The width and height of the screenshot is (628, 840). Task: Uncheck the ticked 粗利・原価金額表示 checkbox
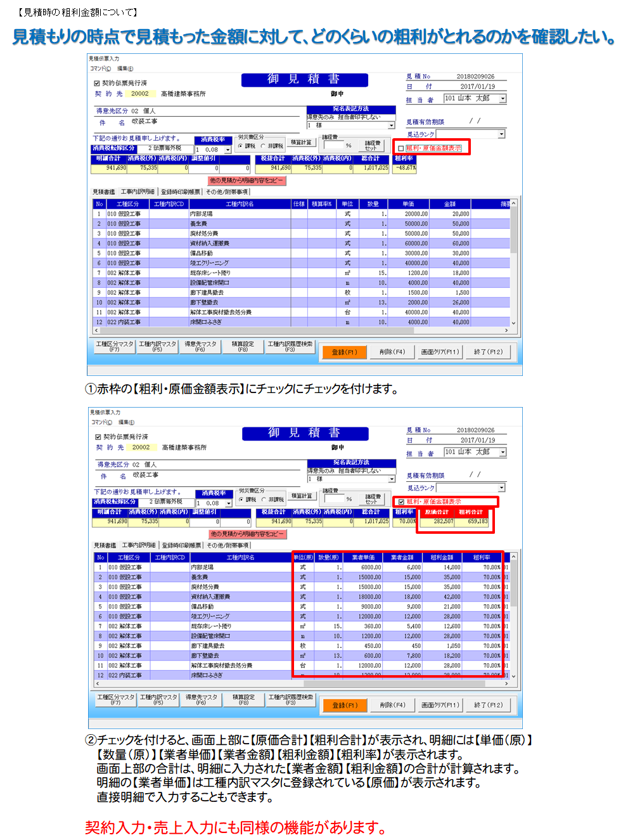401,502
